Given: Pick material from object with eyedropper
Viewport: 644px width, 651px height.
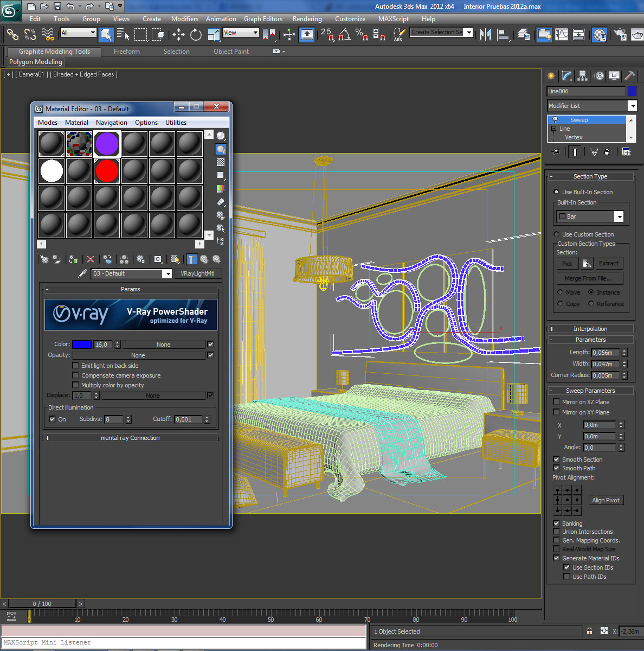Looking at the screenshot, I should pyautogui.click(x=82, y=273).
